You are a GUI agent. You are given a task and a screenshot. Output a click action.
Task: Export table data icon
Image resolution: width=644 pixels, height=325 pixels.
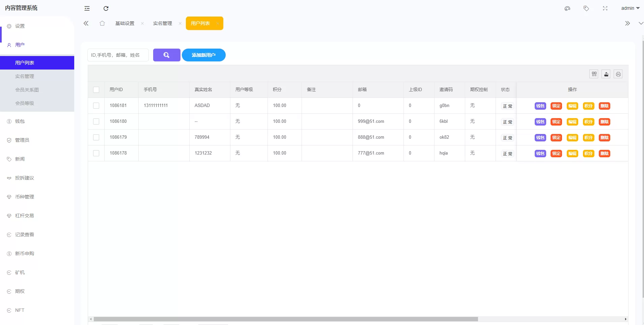click(x=606, y=74)
